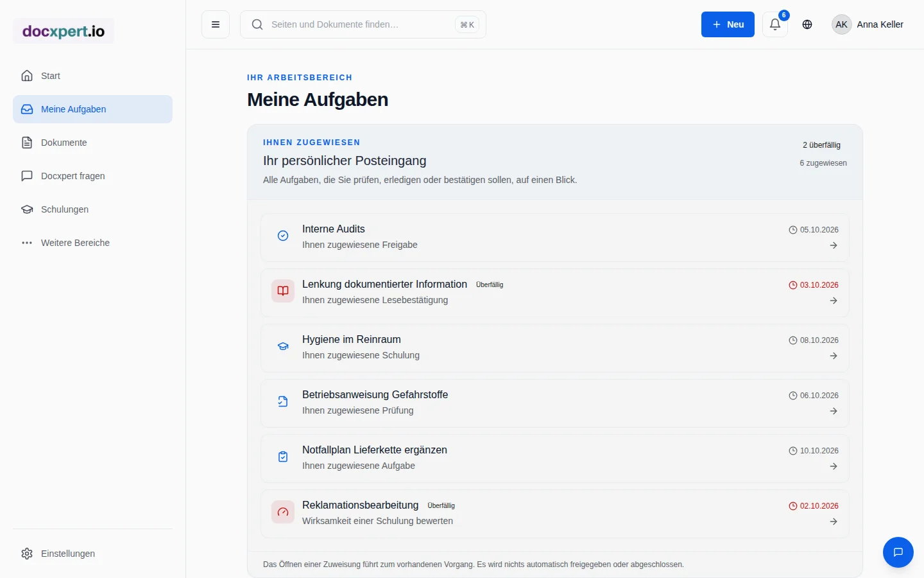Click the due date 03.10.2026
The image size is (924, 578).
point(814,285)
